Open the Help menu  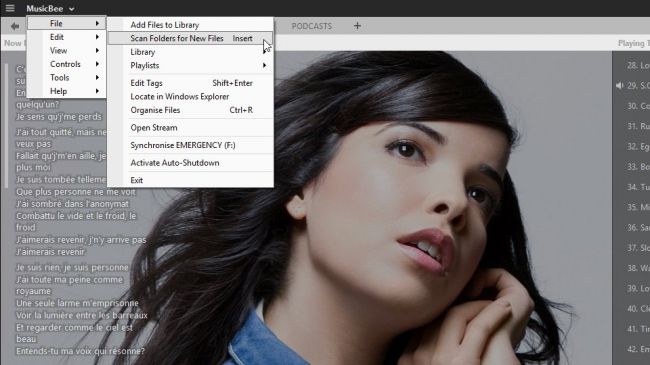[x=67, y=91]
